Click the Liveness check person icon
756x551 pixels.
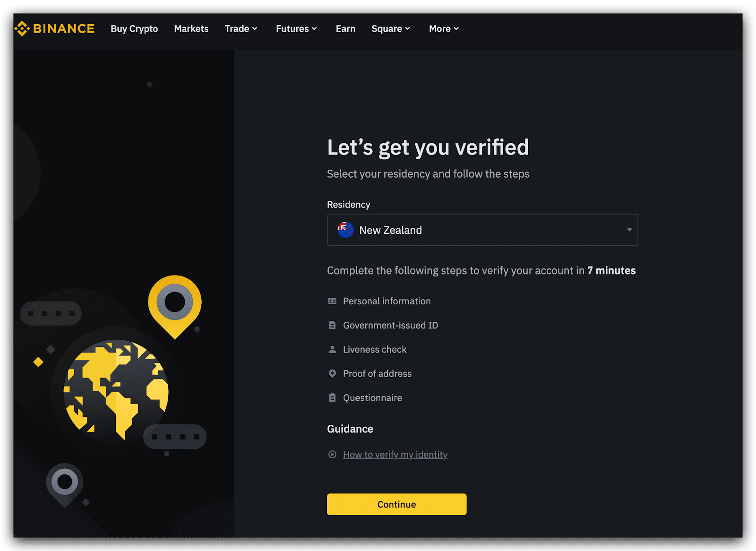[x=332, y=349]
